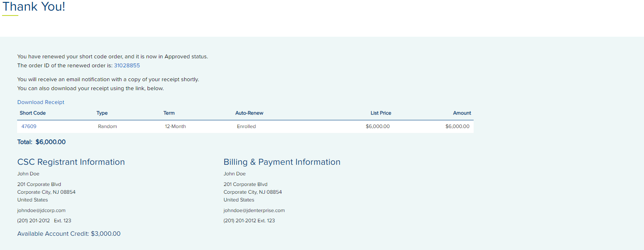Select the Term column header
This screenshot has height=250, width=644.
169,113
